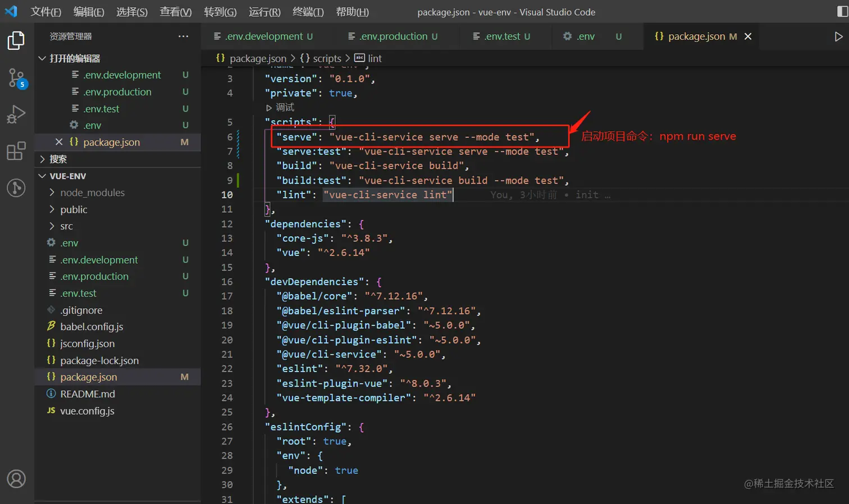The height and width of the screenshot is (504, 849).
Task: Open the Help menu
Action: coord(352,12)
